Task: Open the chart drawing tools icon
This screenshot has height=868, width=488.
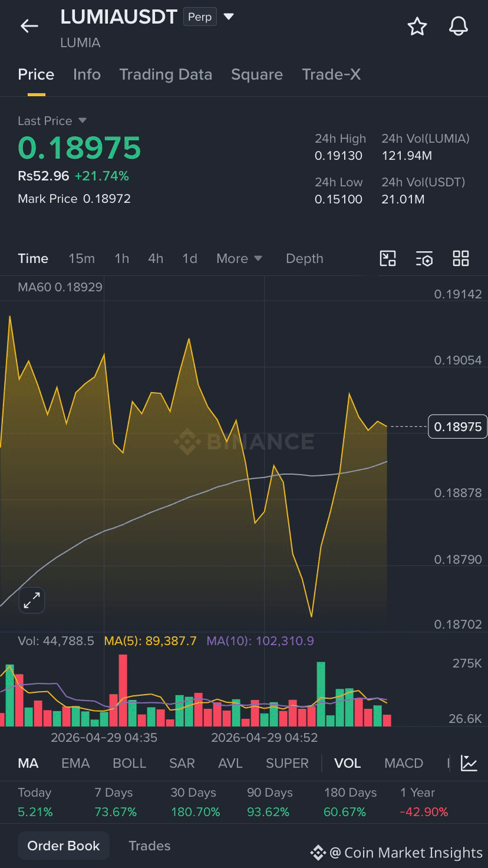Action: (x=388, y=258)
